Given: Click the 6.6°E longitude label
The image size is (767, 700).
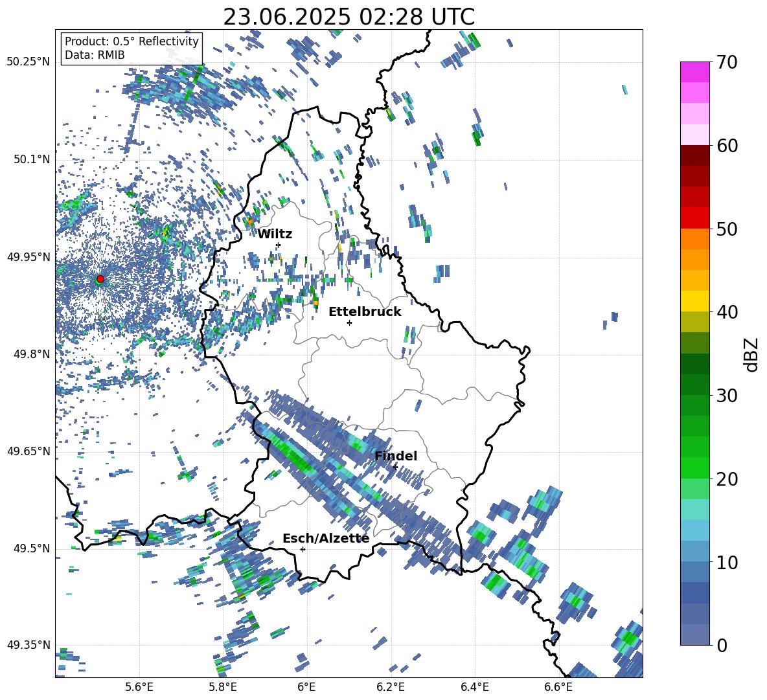Looking at the screenshot, I should click(x=558, y=688).
